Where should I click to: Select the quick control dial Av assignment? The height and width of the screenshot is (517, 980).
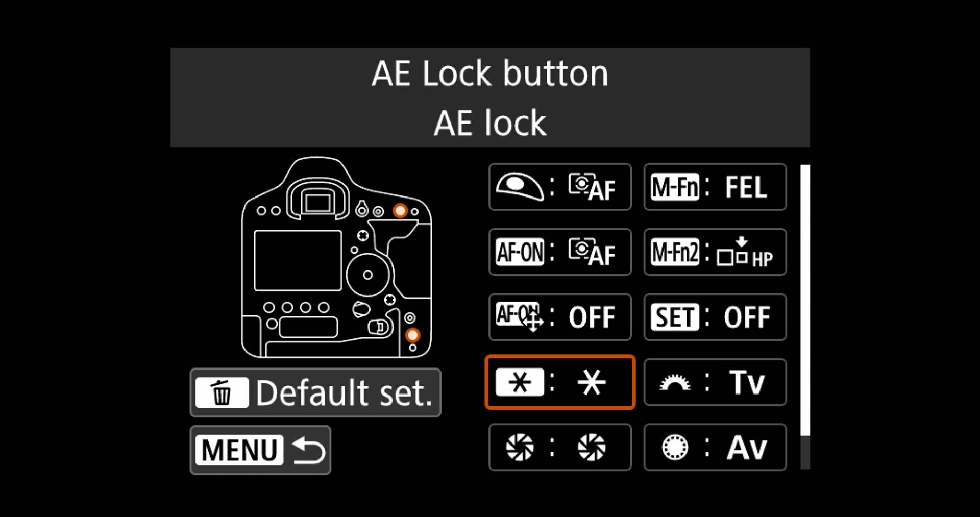(x=715, y=448)
